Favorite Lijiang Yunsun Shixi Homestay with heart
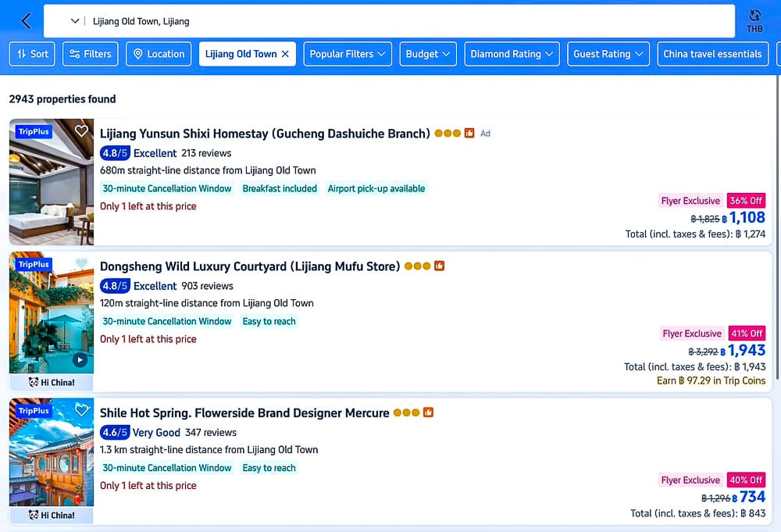Viewport: 781px width, 532px height. point(81,131)
